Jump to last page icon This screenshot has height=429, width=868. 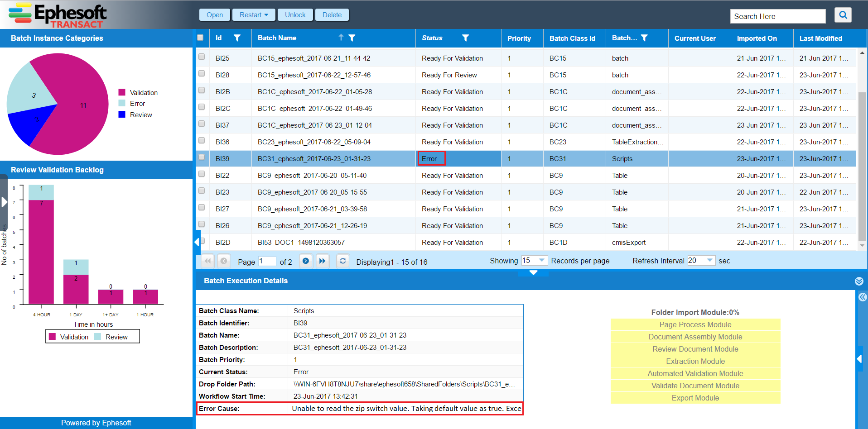pyautogui.click(x=322, y=261)
